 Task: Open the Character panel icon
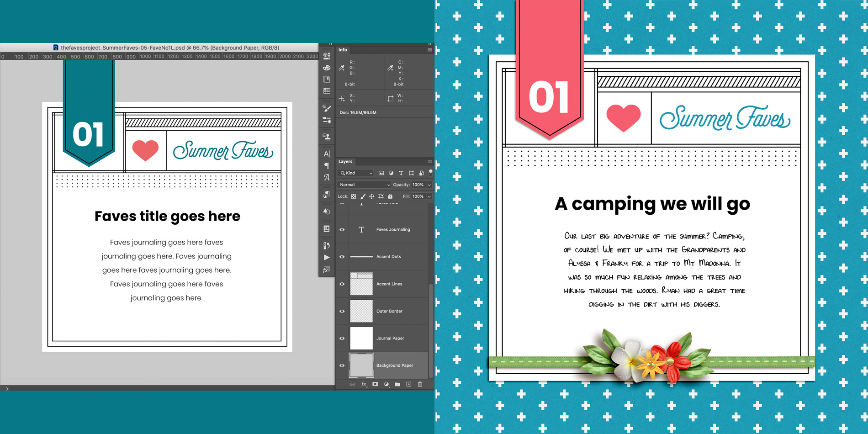[x=327, y=154]
